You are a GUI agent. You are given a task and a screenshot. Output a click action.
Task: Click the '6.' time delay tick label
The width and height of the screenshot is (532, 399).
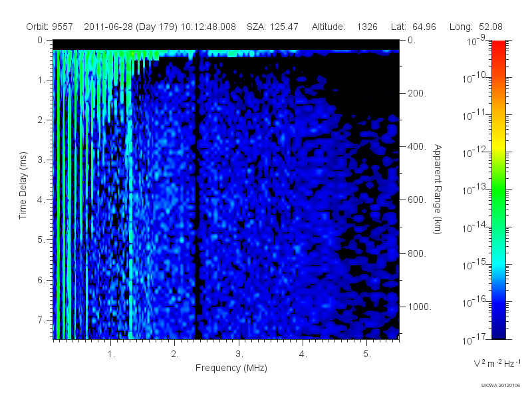pyautogui.click(x=41, y=280)
